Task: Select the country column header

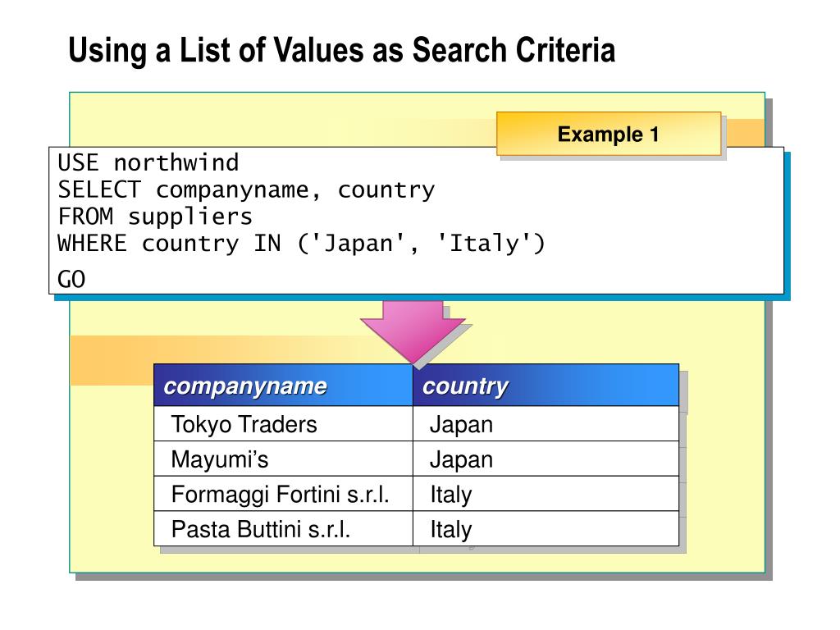Action: point(465,386)
